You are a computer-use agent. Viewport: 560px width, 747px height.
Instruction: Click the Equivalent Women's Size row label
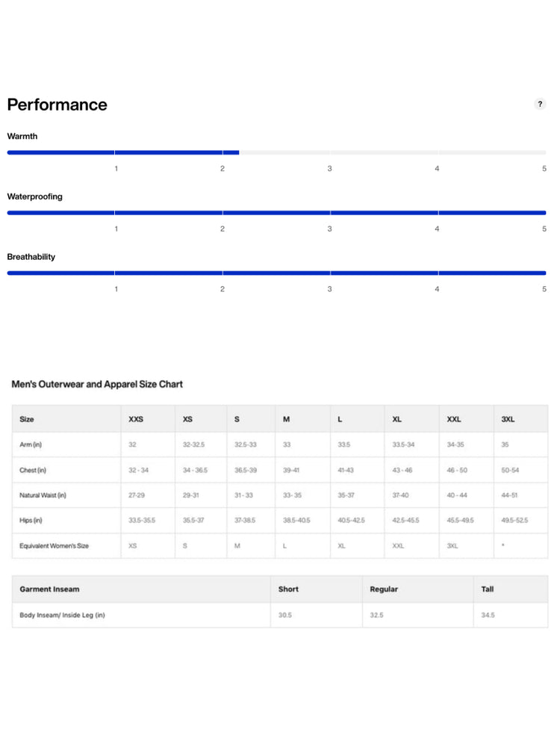[55, 546]
